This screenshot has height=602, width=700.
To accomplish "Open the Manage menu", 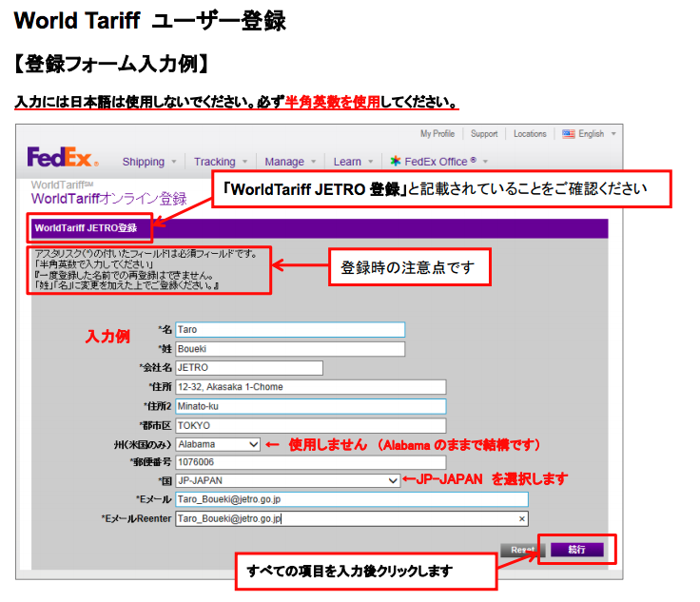I will (284, 162).
